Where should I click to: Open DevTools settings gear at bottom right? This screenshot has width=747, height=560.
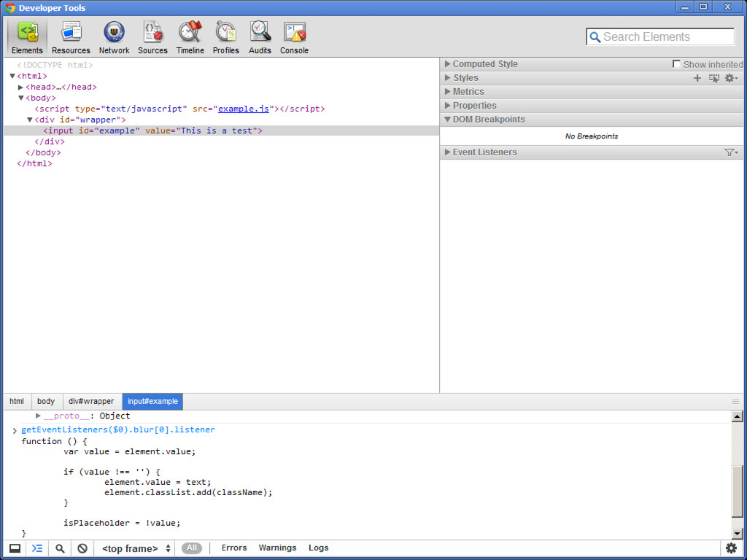click(731, 548)
